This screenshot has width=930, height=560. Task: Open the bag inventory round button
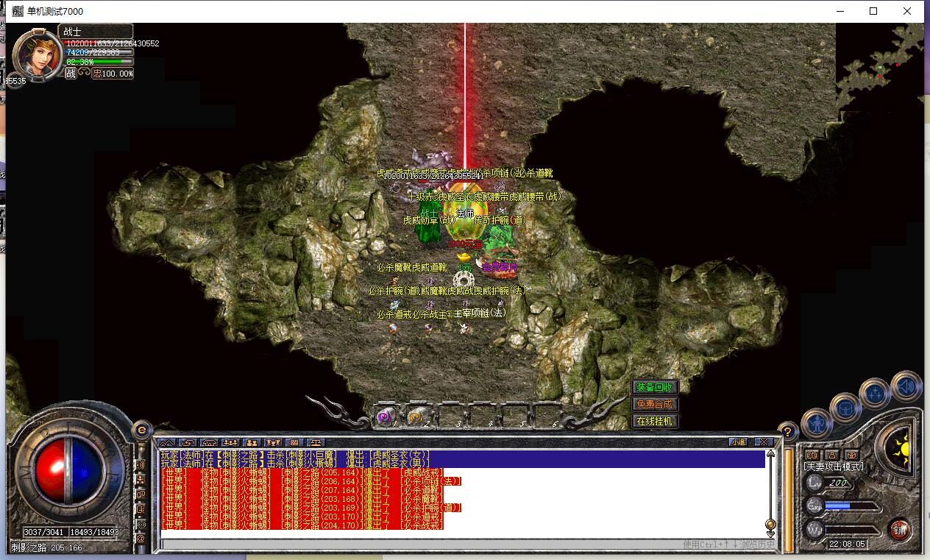coord(845,407)
